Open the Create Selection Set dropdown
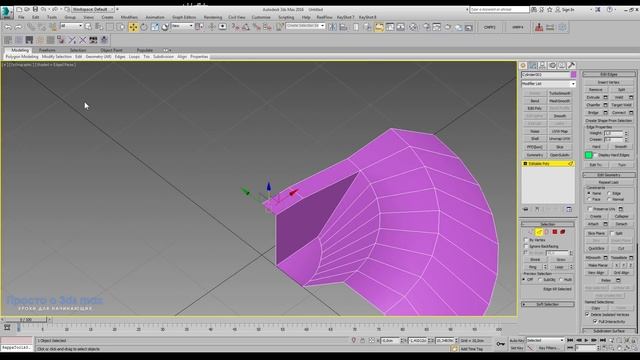This screenshot has width=640, height=360. [x=305, y=26]
